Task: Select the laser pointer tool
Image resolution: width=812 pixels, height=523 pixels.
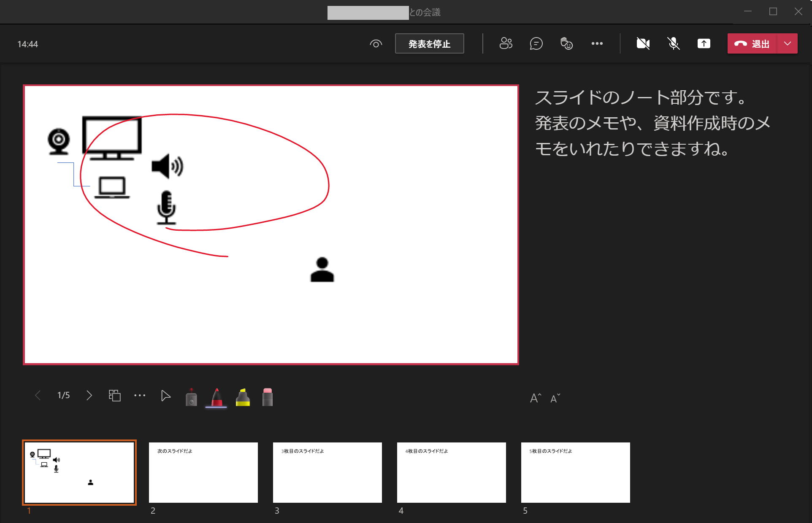Action: coord(191,397)
